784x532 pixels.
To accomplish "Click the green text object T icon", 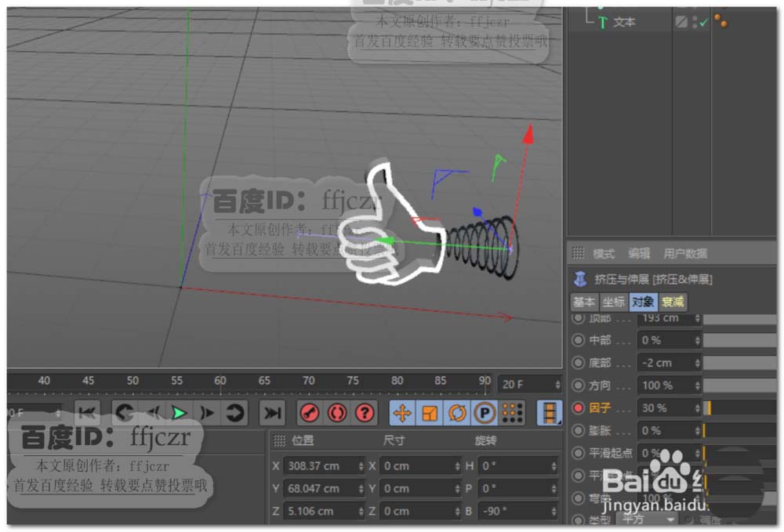I will [603, 23].
